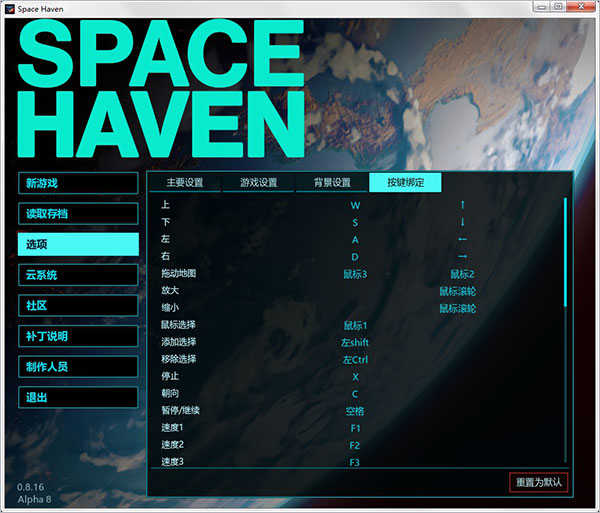600x513 pixels.
Task: Click the Space Haven title bar app icon
Action: point(9,9)
